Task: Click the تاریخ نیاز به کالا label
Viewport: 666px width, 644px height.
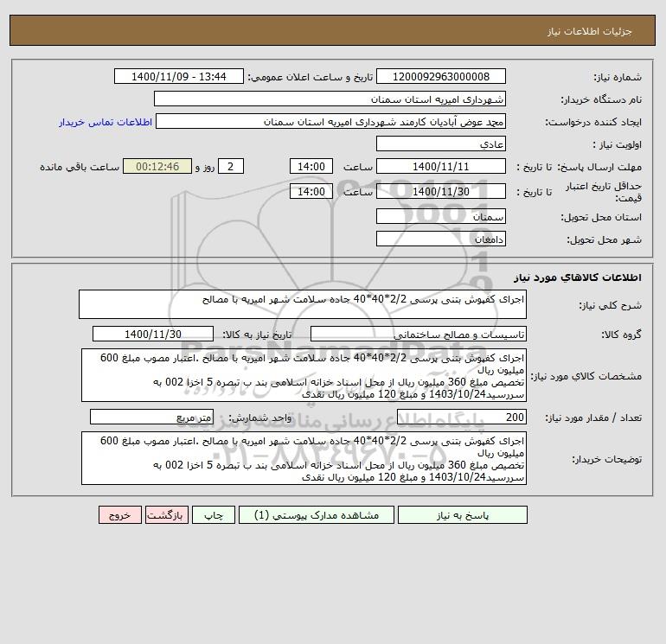Action: coord(258,335)
